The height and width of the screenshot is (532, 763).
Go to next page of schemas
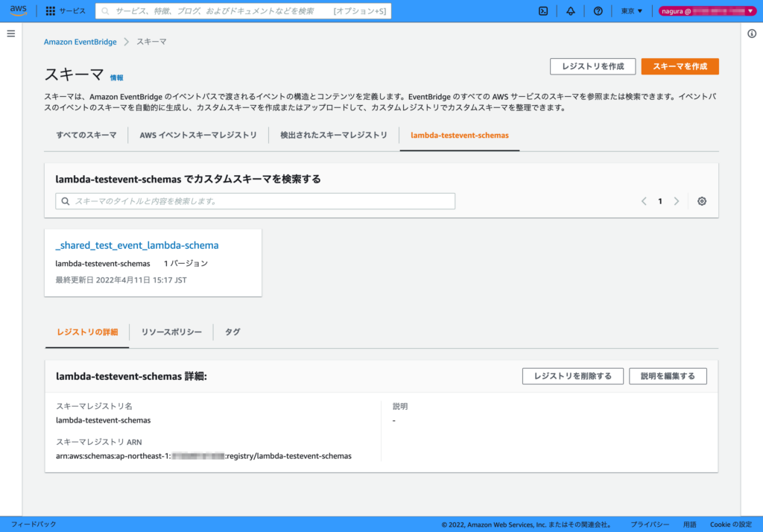tap(677, 201)
